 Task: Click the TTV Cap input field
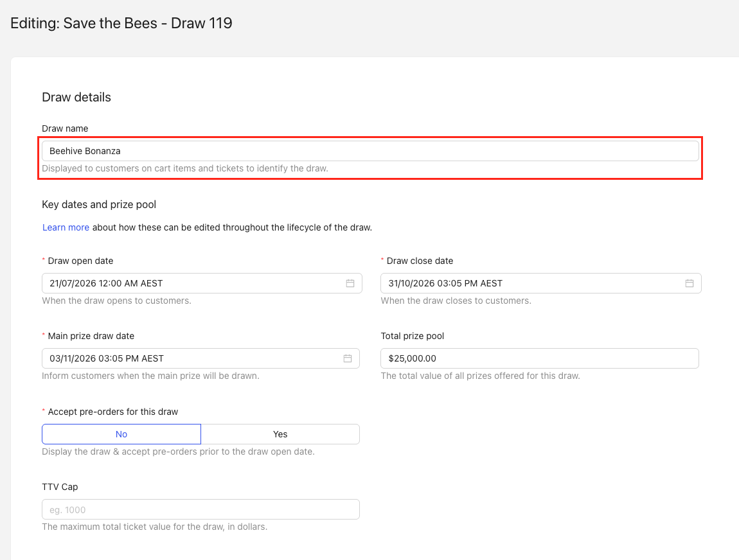pos(200,510)
